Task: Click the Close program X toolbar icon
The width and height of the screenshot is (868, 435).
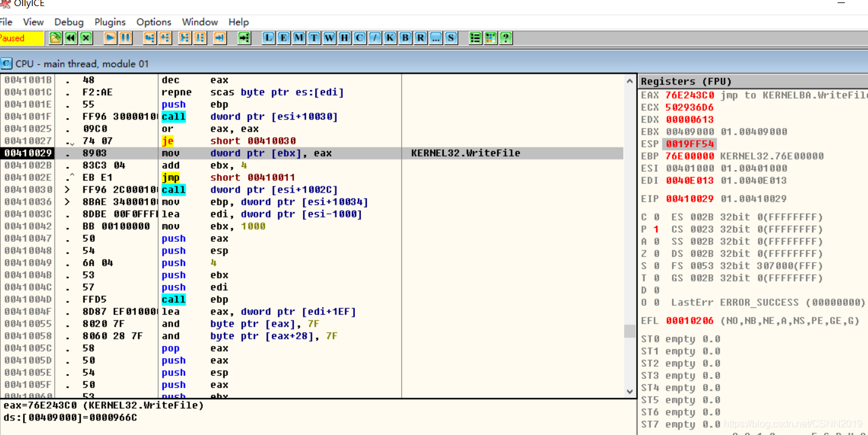Action: pos(86,38)
